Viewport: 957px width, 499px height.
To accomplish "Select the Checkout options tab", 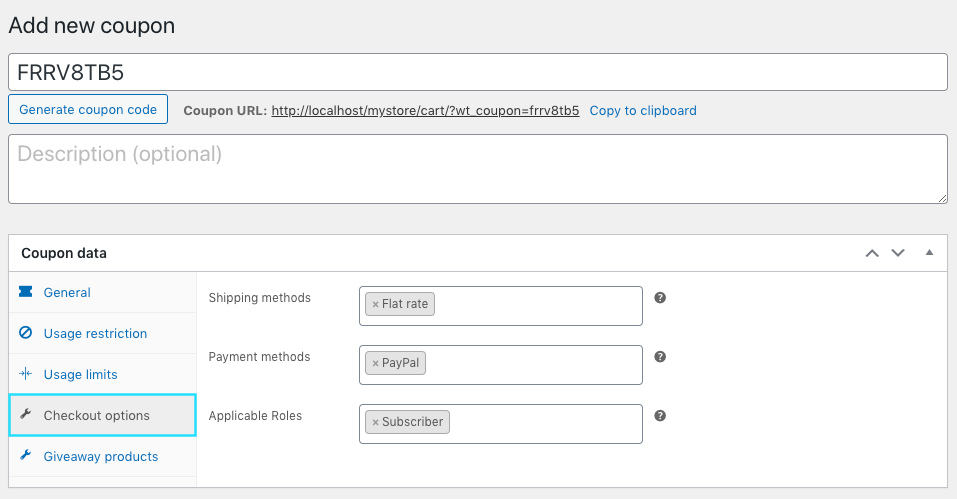I will [x=103, y=415].
